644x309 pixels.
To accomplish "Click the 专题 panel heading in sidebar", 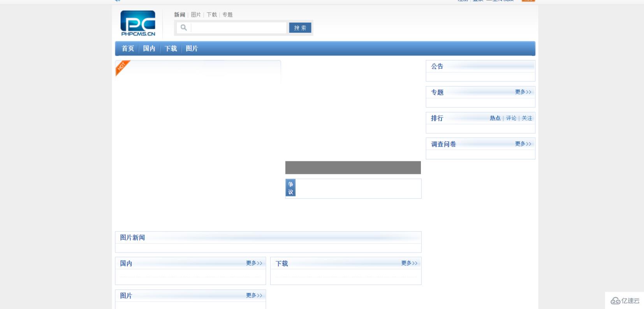I will [x=437, y=92].
